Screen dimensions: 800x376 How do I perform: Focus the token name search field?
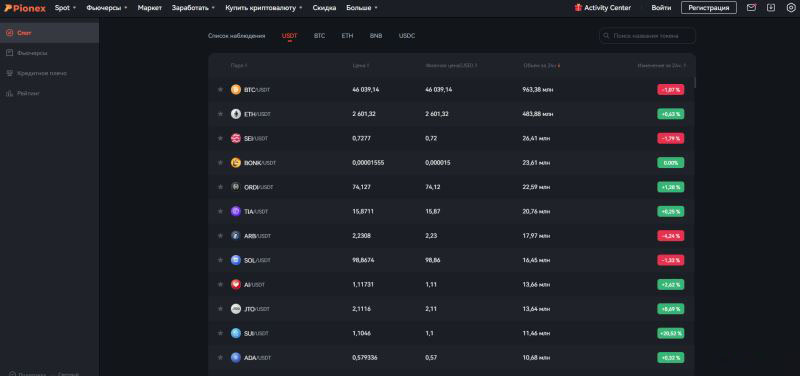pyautogui.click(x=647, y=36)
